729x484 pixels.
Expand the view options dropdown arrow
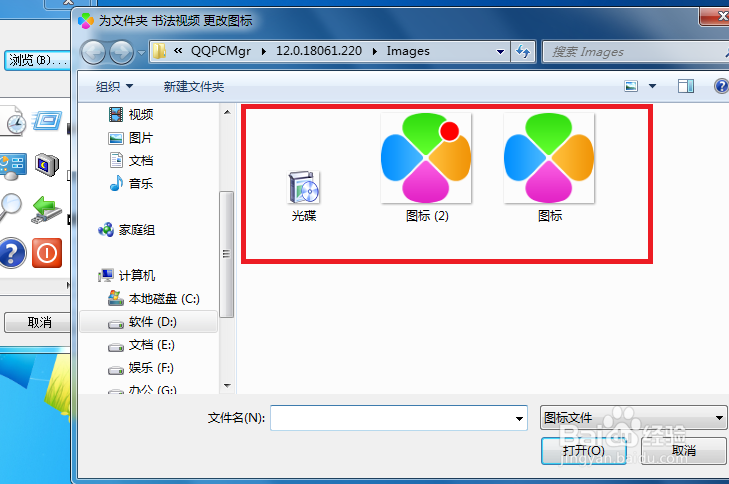pos(652,86)
